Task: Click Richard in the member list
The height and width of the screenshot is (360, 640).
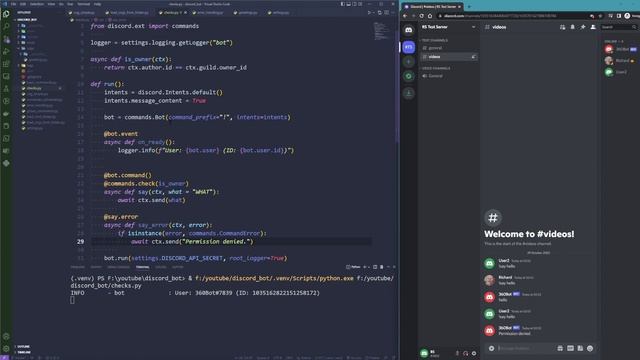Action: tap(620, 61)
